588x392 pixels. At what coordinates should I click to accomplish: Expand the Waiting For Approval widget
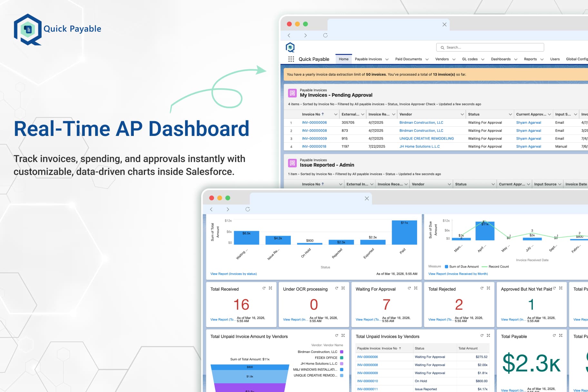(x=416, y=288)
